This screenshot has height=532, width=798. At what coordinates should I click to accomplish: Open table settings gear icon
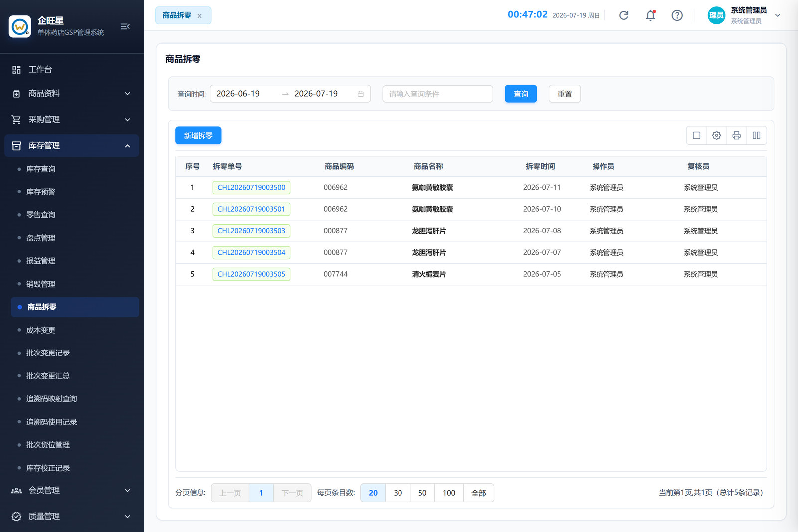[x=717, y=135]
